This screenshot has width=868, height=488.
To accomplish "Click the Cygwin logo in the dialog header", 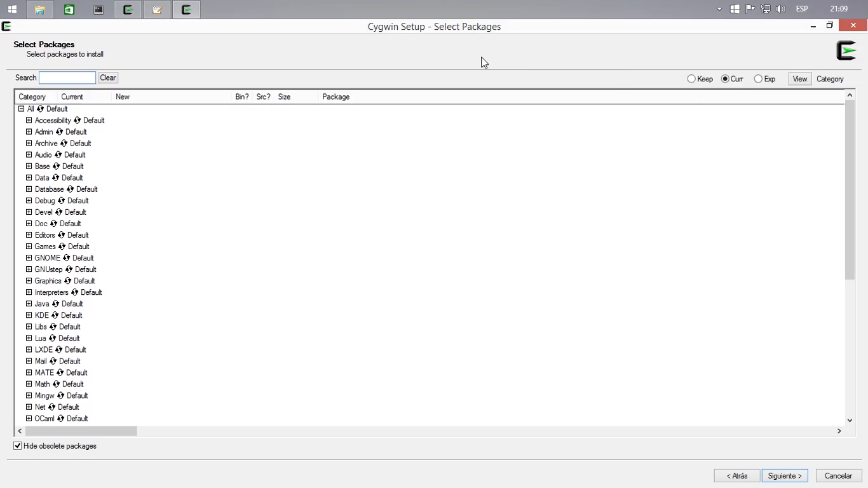I will pyautogui.click(x=847, y=50).
